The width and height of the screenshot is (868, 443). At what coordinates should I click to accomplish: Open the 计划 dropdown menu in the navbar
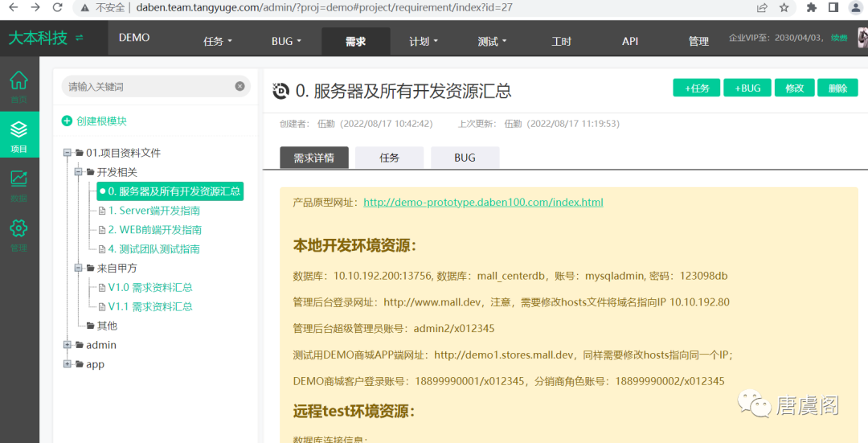(x=424, y=42)
